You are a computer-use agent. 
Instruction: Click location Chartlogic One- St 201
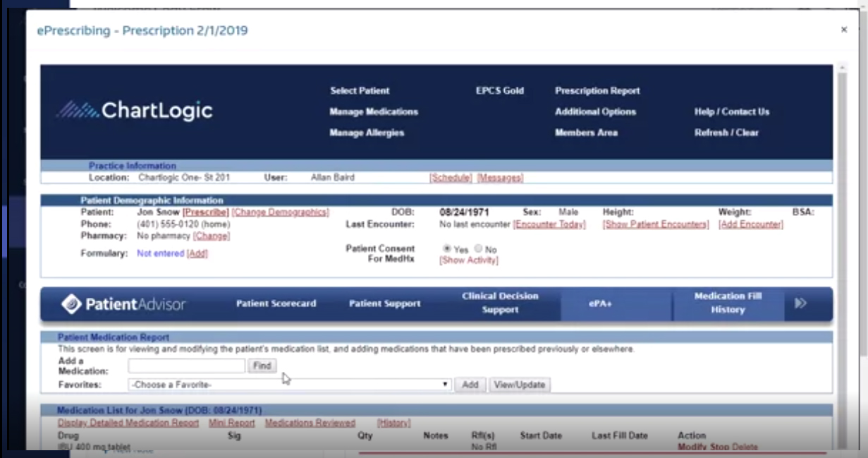[x=184, y=178]
